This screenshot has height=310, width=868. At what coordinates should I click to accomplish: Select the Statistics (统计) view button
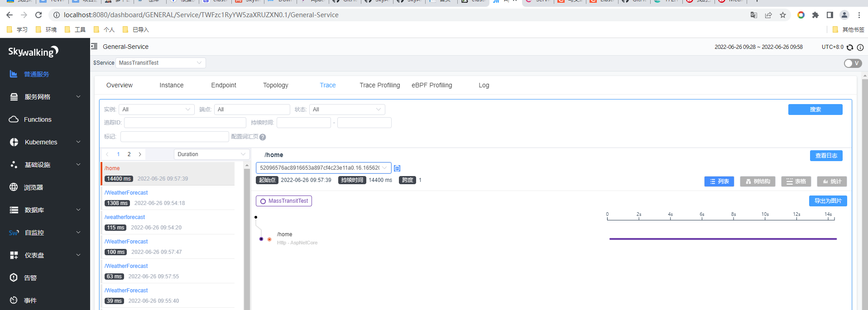click(832, 181)
